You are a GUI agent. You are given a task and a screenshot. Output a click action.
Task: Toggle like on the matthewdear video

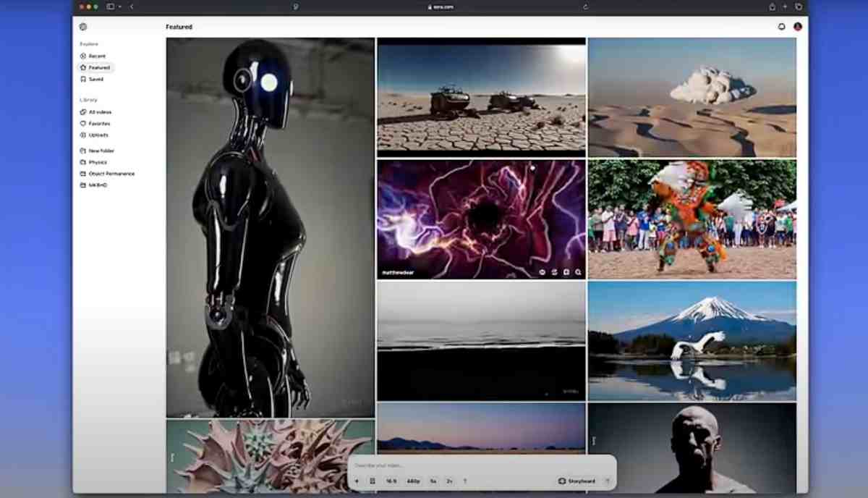pyautogui.click(x=542, y=271)
